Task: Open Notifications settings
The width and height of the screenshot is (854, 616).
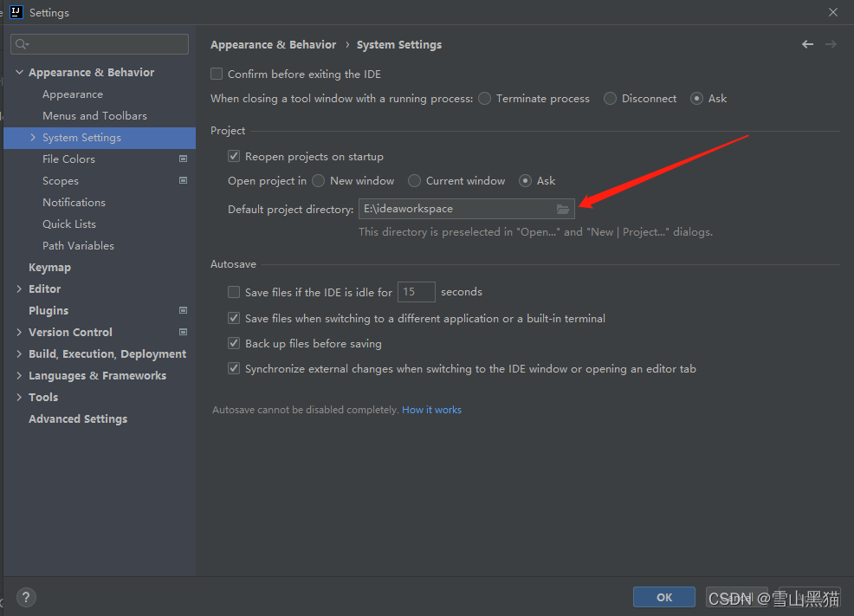Action: click(x=74, y=202)
